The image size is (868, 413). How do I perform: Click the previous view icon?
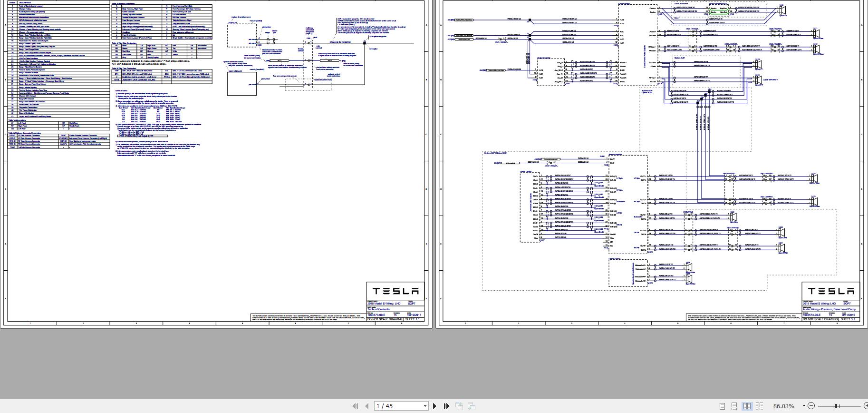pos(459,406)
